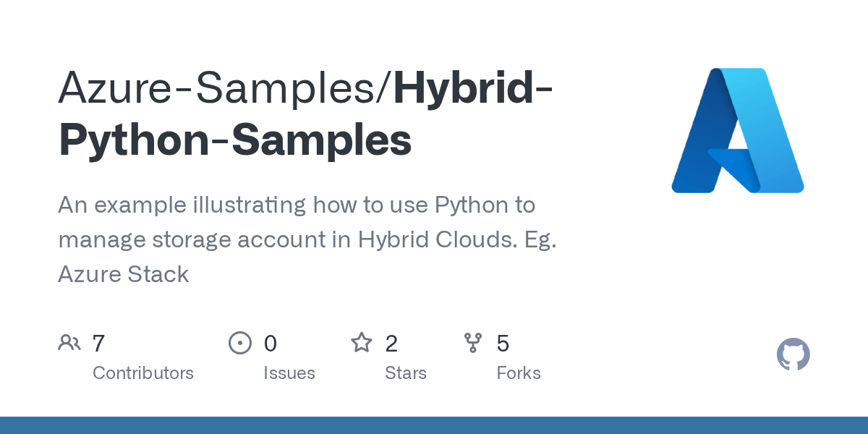The height and width of the screenshot is (434, 868).
Task: Click the Azure logo image
Action: coord(738,130)
